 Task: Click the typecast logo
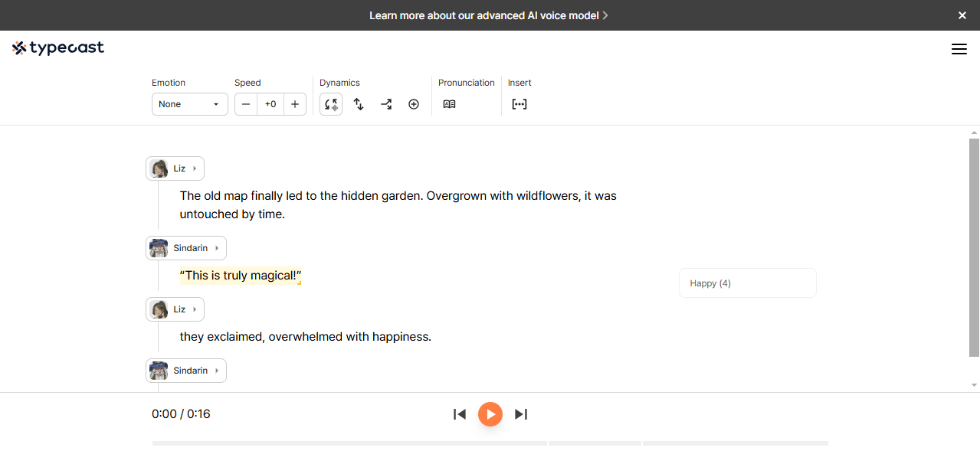pyautogui.click(x=58, y=47)
